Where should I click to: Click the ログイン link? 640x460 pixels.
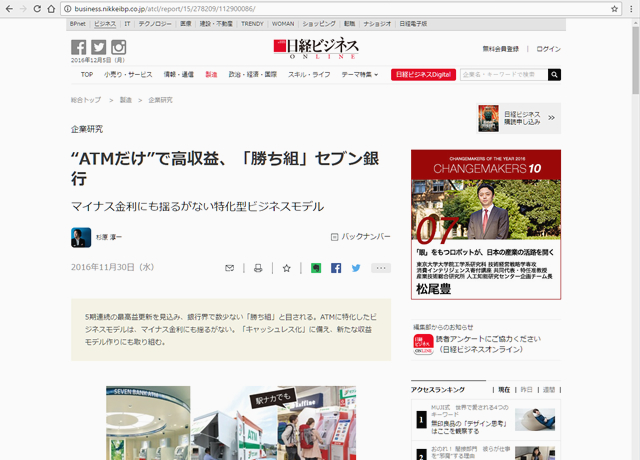coord(548,49)
